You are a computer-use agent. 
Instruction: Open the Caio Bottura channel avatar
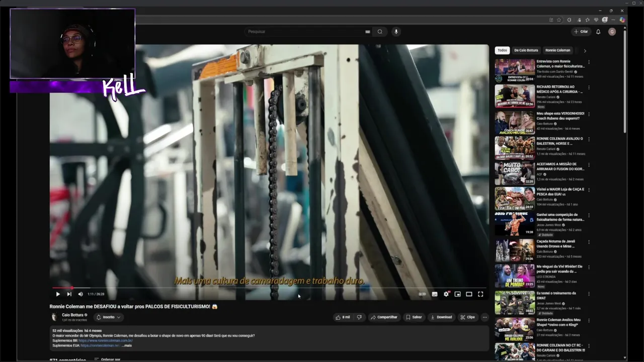tap(54, 317)
